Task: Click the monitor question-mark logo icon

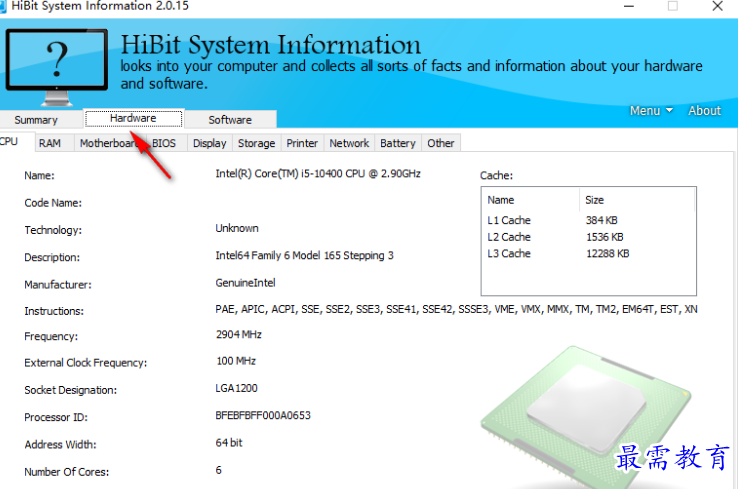Action: tap(56, 67)
